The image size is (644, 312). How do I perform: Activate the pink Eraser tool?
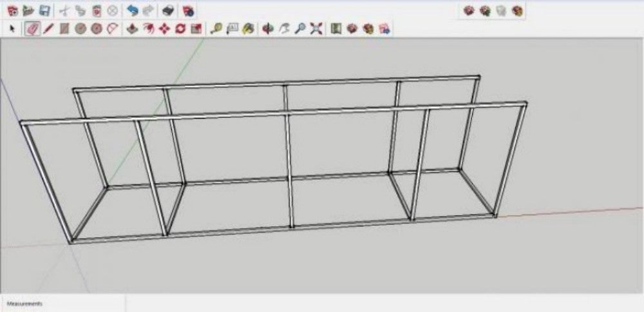(x=32, y=29)
